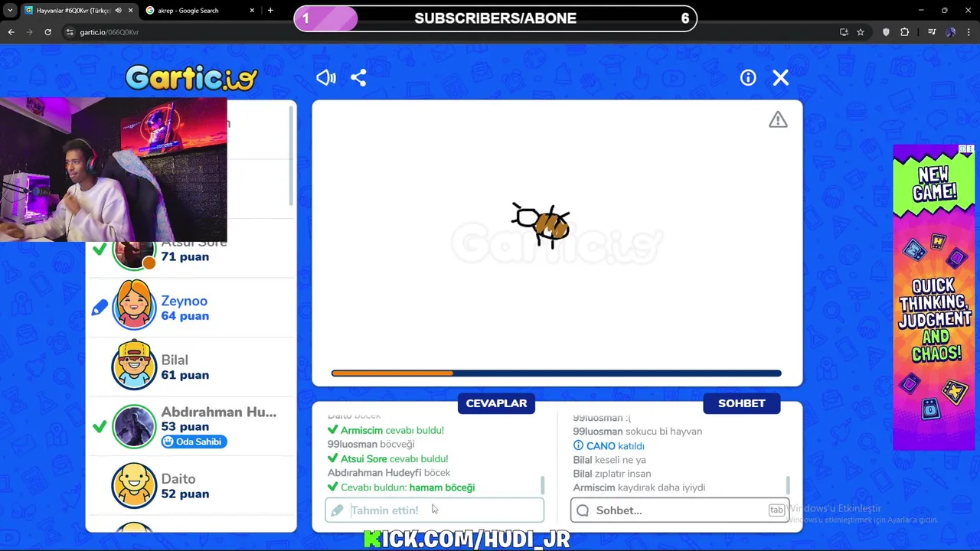The image size is (980, 551).
Task: Click chat message 'sokucu bi hayvan'
Action: 664,432
